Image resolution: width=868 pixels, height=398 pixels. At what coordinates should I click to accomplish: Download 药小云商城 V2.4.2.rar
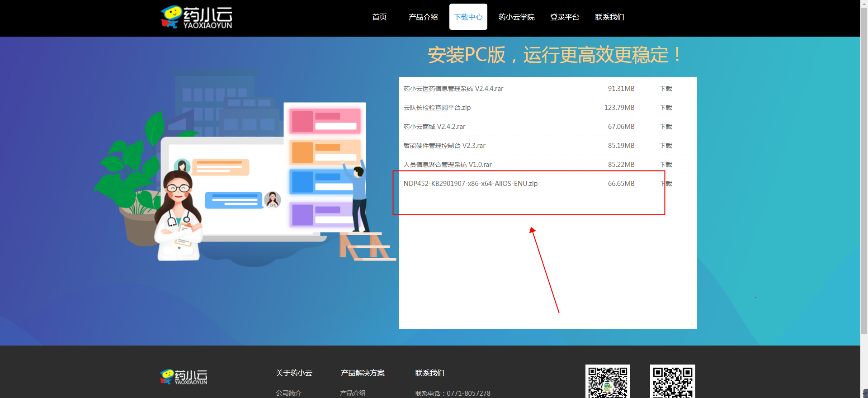(665, 127)
